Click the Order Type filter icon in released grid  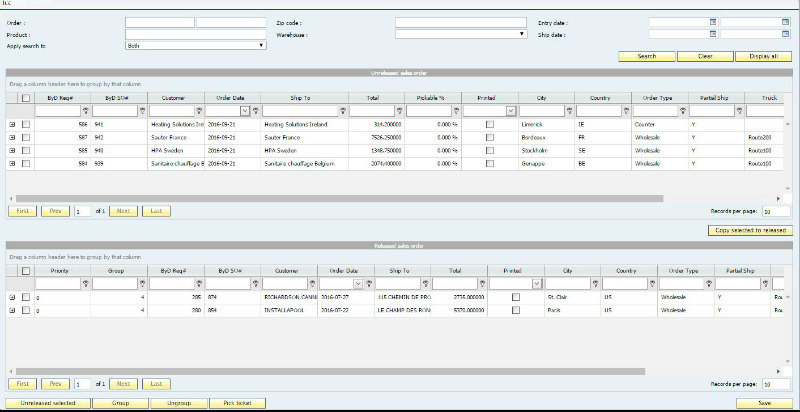pos(709,284)
